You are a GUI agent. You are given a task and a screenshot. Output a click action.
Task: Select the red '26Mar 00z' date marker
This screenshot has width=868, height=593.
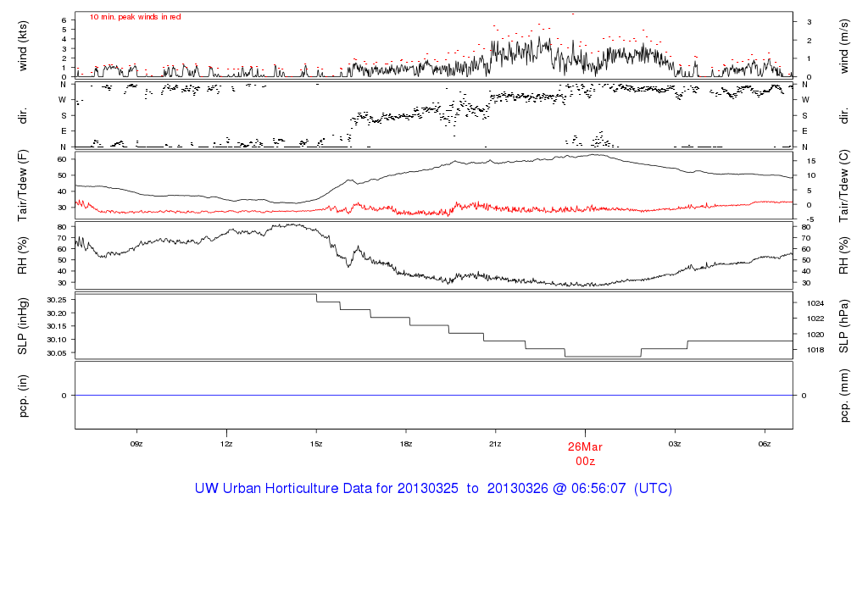(x=585, y=453)
